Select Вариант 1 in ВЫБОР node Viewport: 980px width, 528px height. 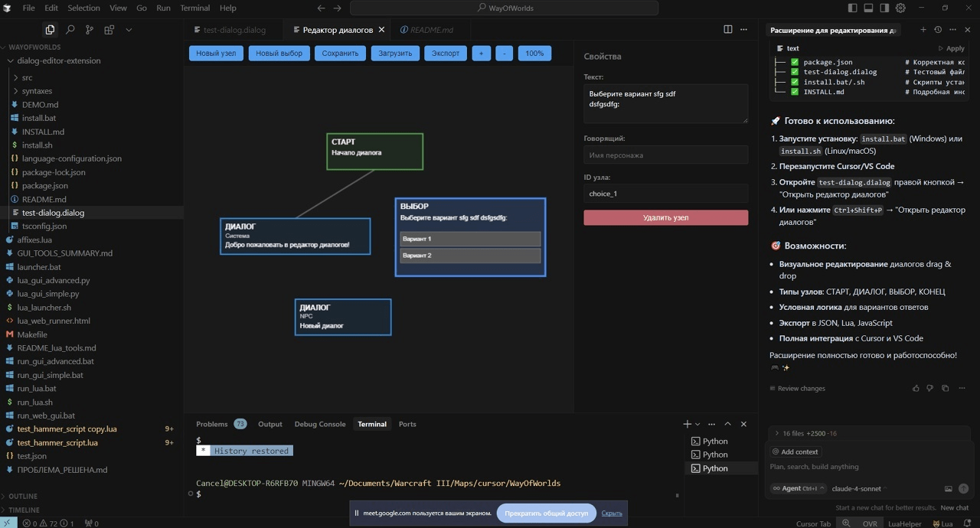[x=470, y=239]
